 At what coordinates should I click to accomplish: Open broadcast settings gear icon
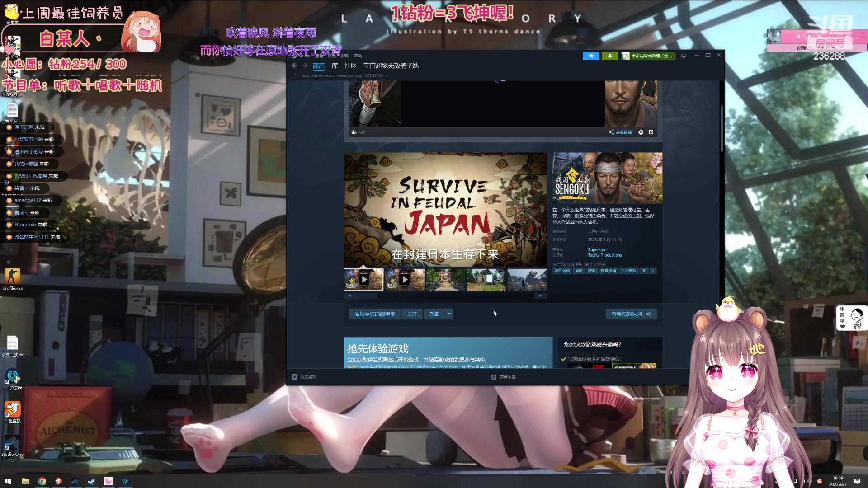coord(641,132)
